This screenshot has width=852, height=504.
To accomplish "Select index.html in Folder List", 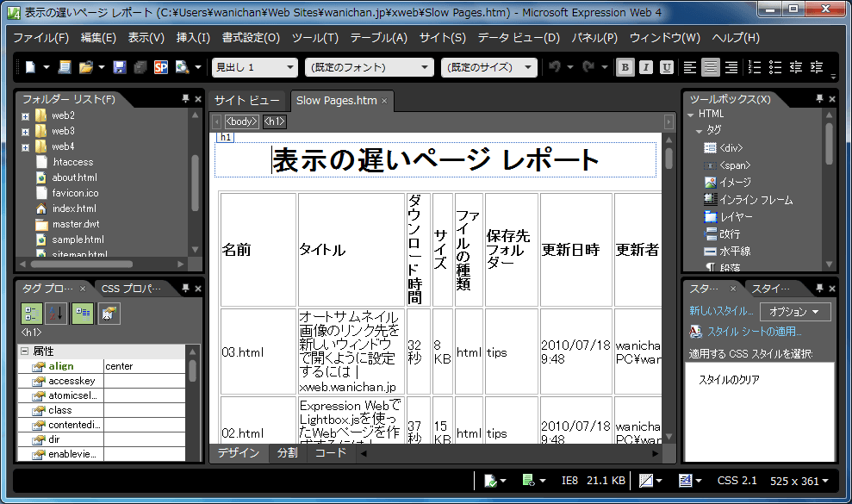I will click(x=74, y=208).
